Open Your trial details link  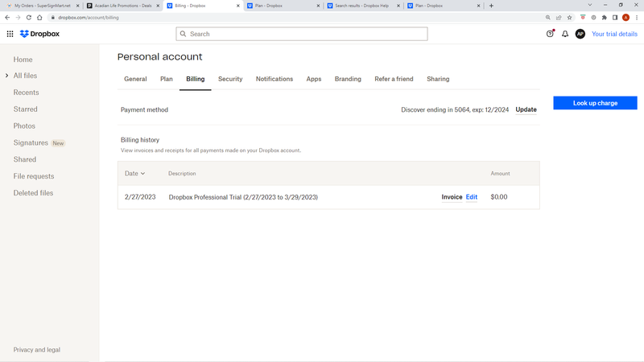point(614,35)
